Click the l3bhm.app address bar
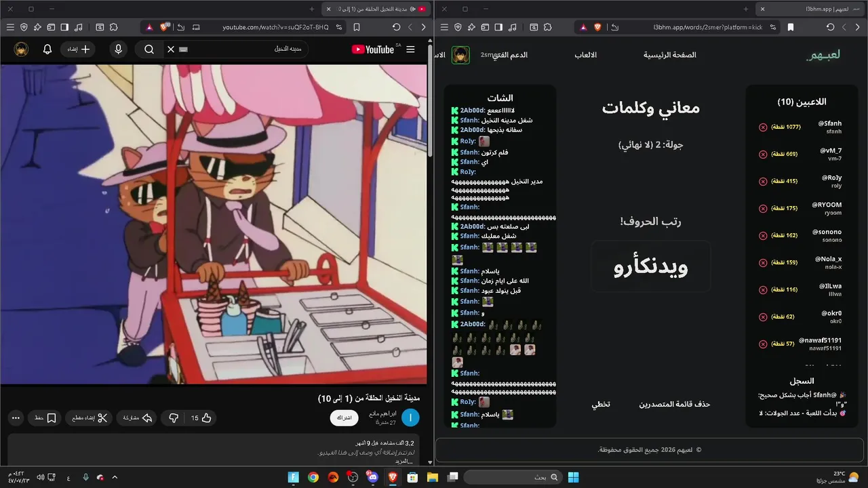The image size is (868, 488). tap(709, 27)
